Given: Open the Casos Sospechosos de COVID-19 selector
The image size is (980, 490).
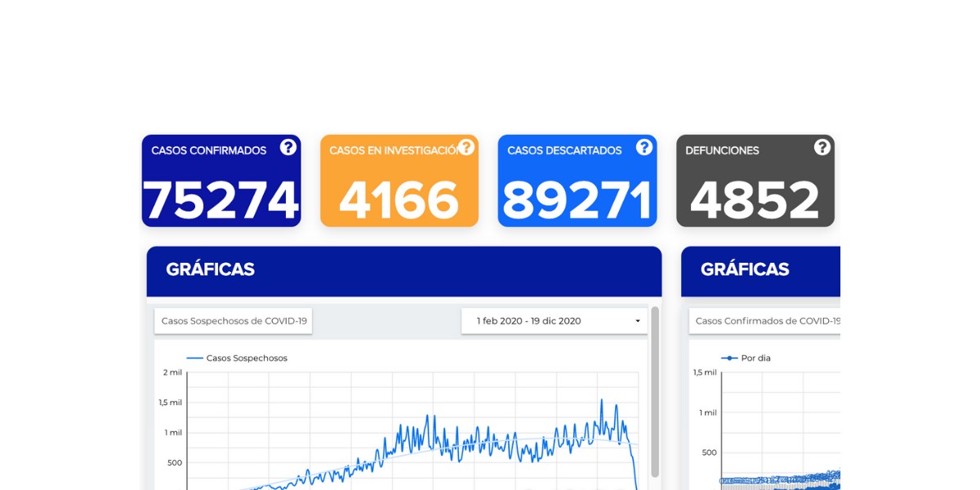Looking at the screenshot, I should point(234,321).
